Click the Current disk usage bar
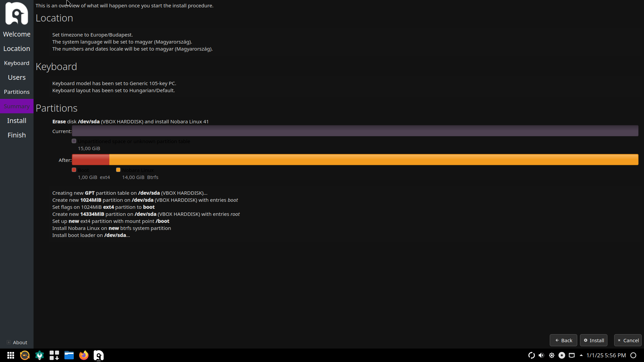Screen dimensions: 644x362 point(355,131)
